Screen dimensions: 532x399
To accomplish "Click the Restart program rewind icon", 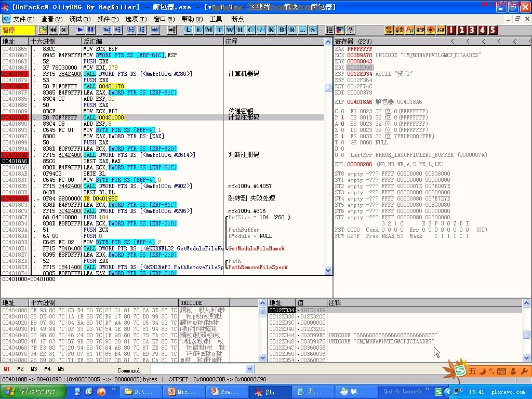I will 53,30.
